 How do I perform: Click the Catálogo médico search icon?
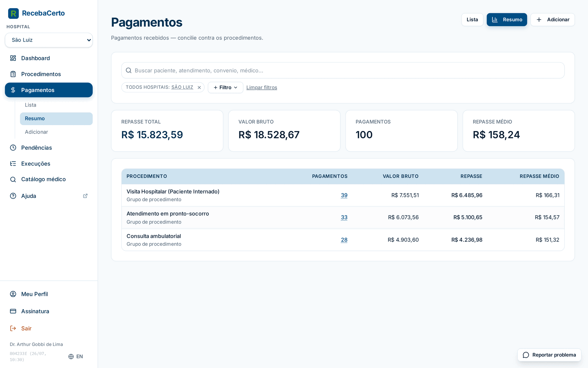13,179
